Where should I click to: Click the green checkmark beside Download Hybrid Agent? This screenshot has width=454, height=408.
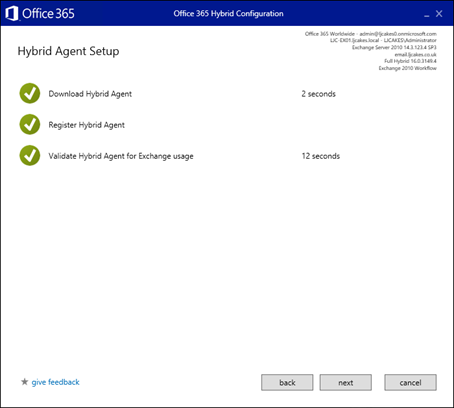click(30, 93)
